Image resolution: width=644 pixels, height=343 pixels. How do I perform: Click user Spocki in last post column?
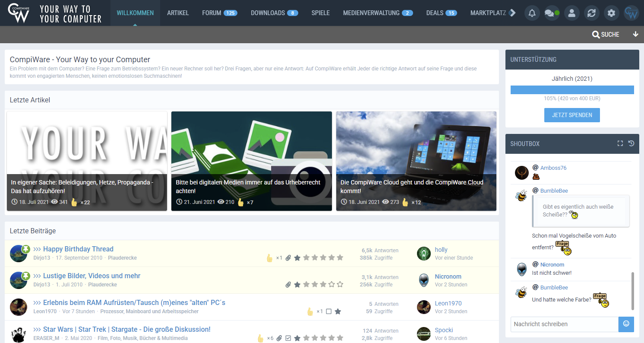(444, 330)
